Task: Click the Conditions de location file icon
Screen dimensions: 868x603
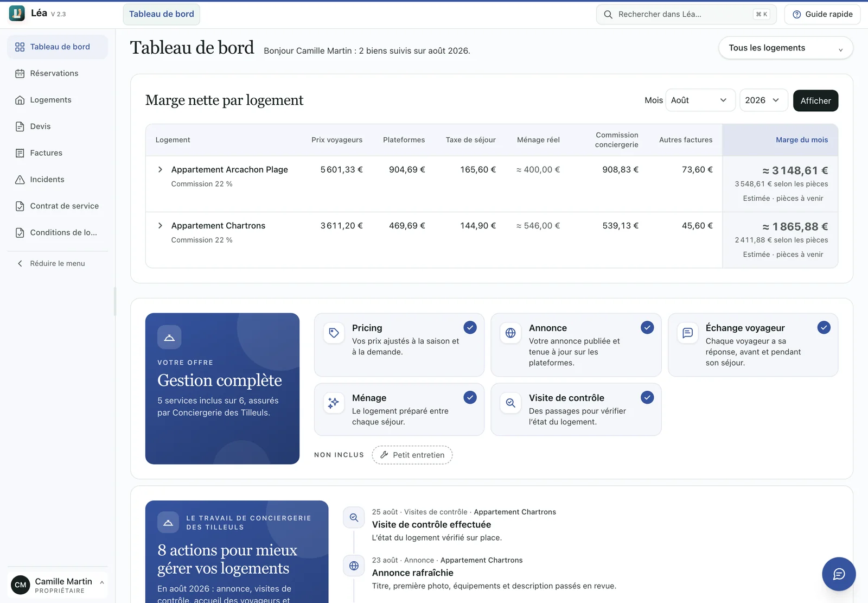Action: click(x=20, y=233)
